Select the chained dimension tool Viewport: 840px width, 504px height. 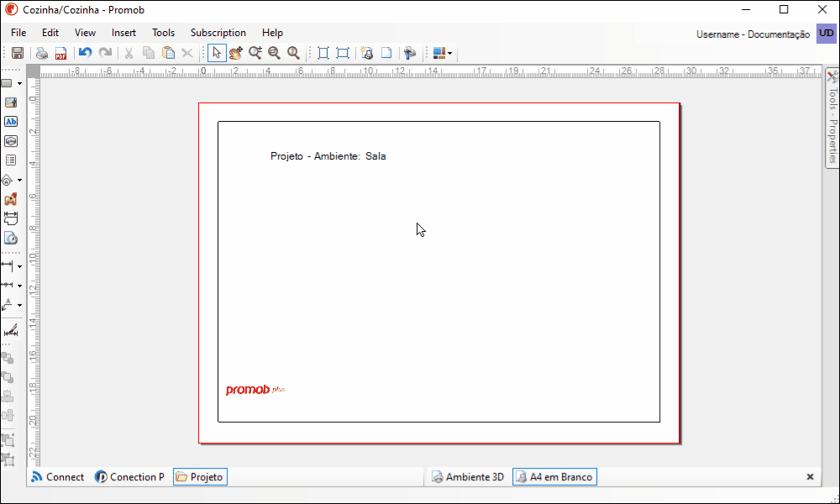(x=8, y=285)
